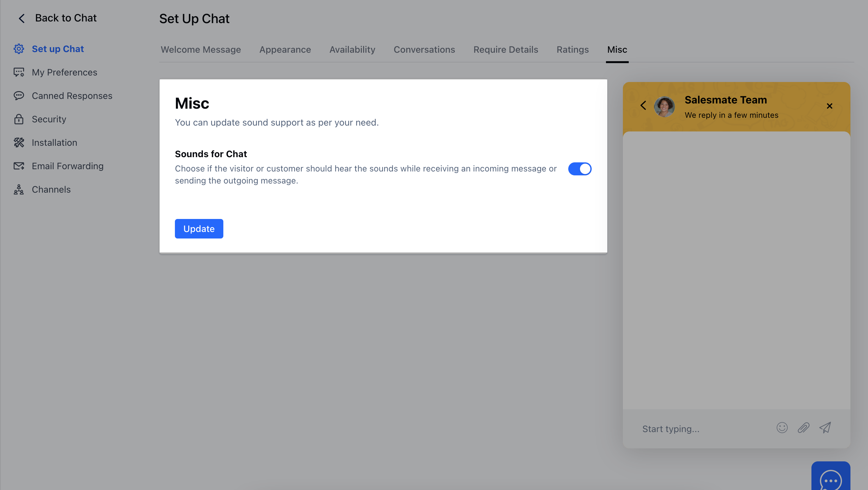Image resolution: width=868 pixels, height=490 pixels.
Task: Select the My Preferences icon in sidebar
Action: point(19,72)
